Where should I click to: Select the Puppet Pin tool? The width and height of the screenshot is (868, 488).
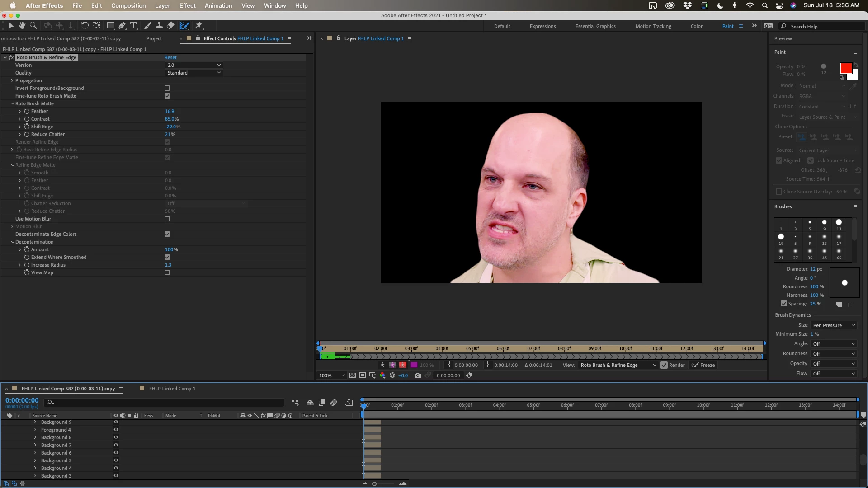(x=198, y=26)
